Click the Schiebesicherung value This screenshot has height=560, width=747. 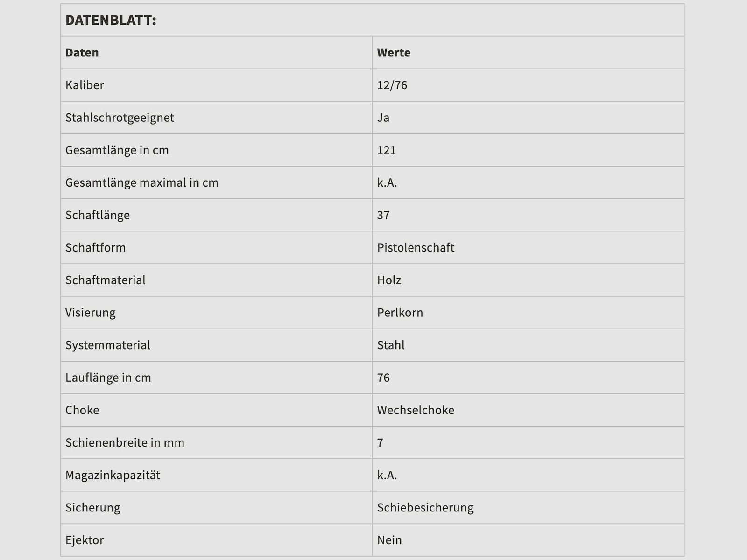pos(425,507)
